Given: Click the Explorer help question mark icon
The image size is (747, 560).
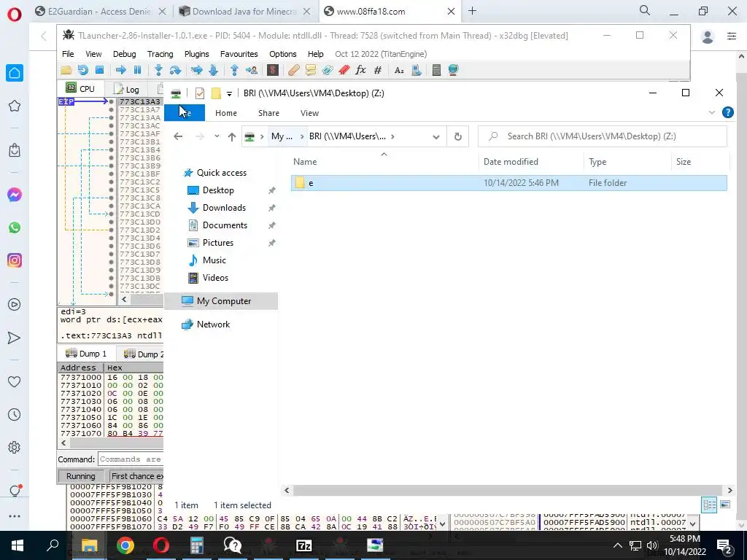Looking at the screenshot, I should click(x=727, y=112).
